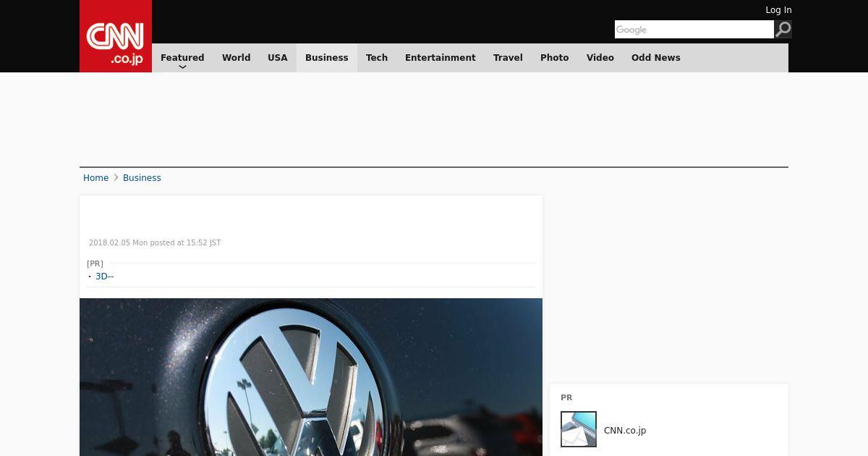Screen dimensions: 868x456
Task: Open the World section
Action: pos(236,58)
